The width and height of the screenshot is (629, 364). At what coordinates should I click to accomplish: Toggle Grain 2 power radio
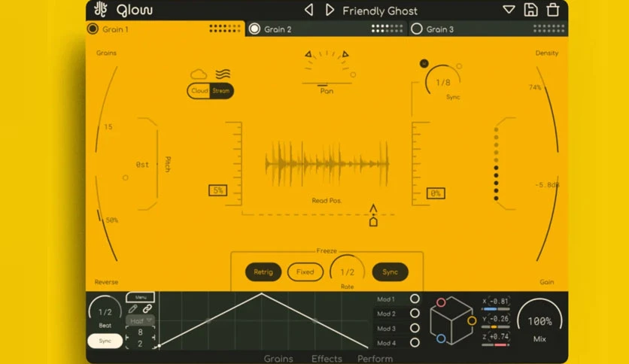coord(254,29)
